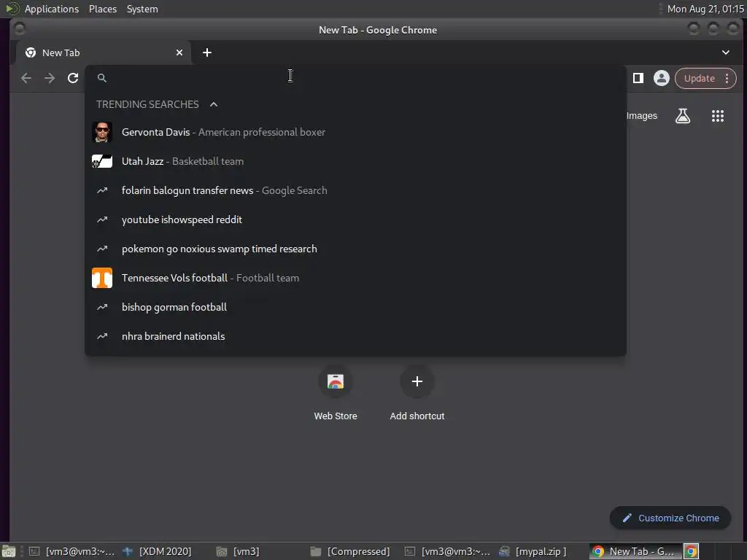Click the Update button
Screen dimensions: 747x560
point(699,78)
